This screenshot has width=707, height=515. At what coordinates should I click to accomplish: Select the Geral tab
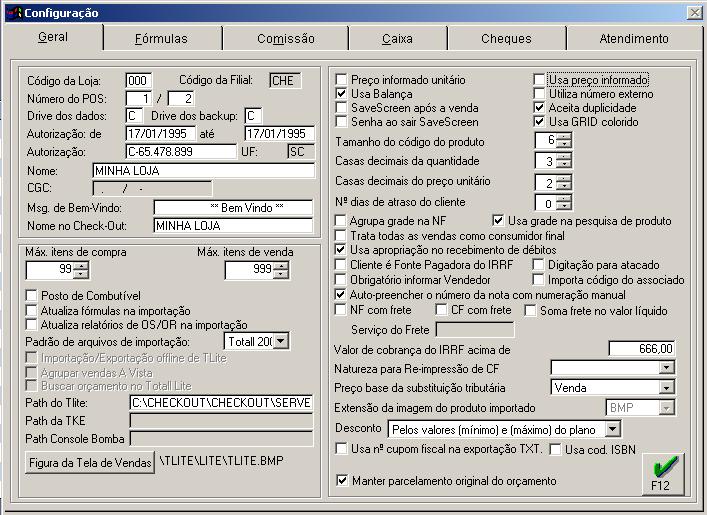(x=53, y=37)
